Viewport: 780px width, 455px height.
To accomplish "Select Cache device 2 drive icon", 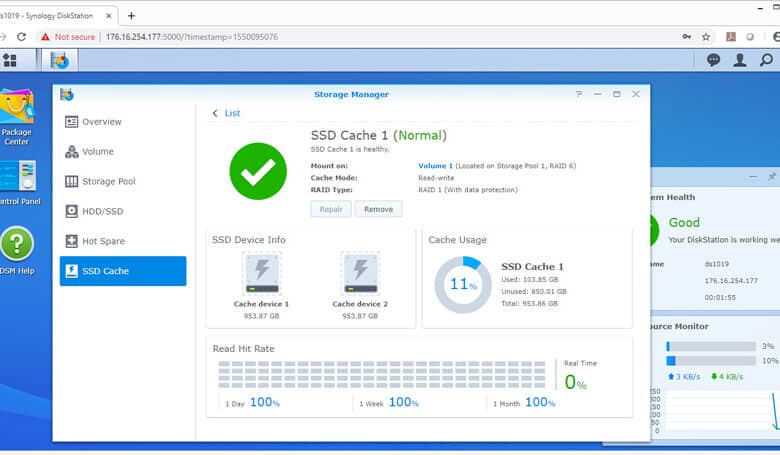I will coord(360,273).
